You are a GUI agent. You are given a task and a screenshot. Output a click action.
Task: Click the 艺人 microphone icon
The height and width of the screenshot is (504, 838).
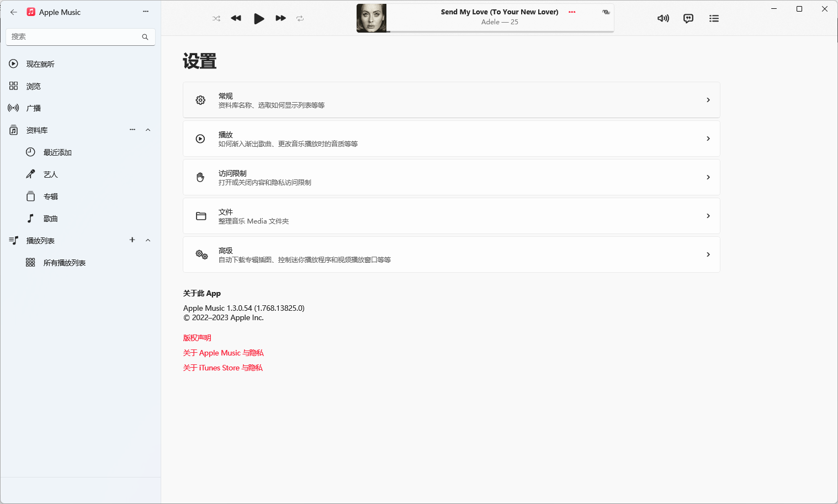point(31,174)
